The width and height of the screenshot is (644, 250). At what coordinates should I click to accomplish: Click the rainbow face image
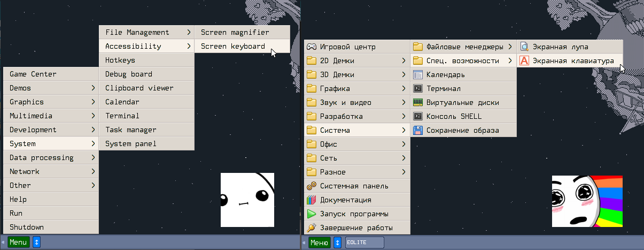tap(587, 201)
